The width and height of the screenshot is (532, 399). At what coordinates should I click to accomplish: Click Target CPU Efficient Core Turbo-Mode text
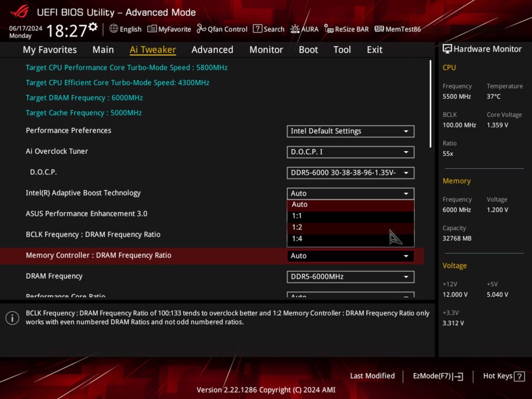pos(117,83)
